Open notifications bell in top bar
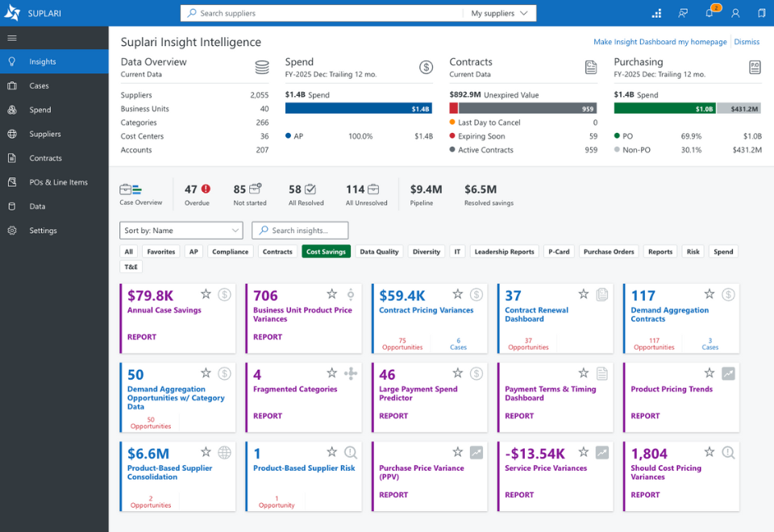The height and width of the screenshot is (532, 774). point(709,13)
